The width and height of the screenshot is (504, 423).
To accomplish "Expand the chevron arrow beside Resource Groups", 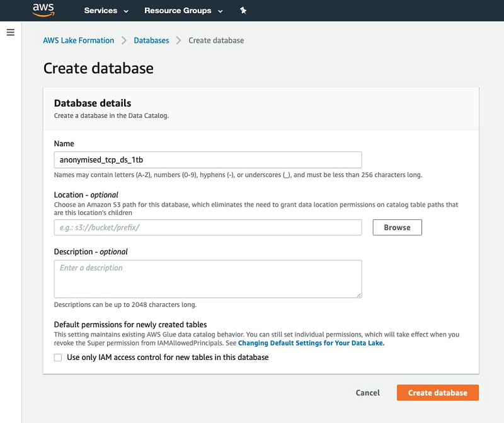I will (220, 11).
